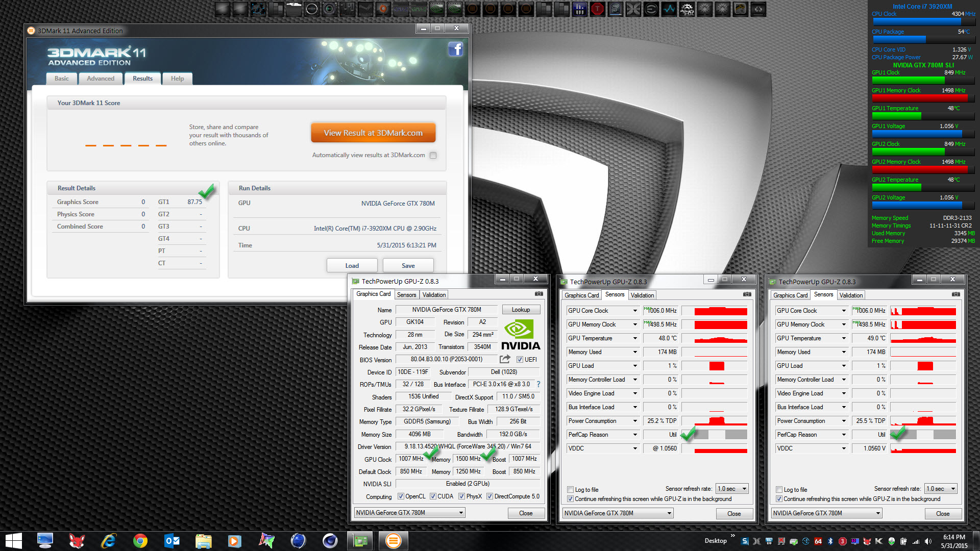This screenshot has width=980, height=551.
Task: Toggle the CUDA checkbox
Action: (433, 496)
